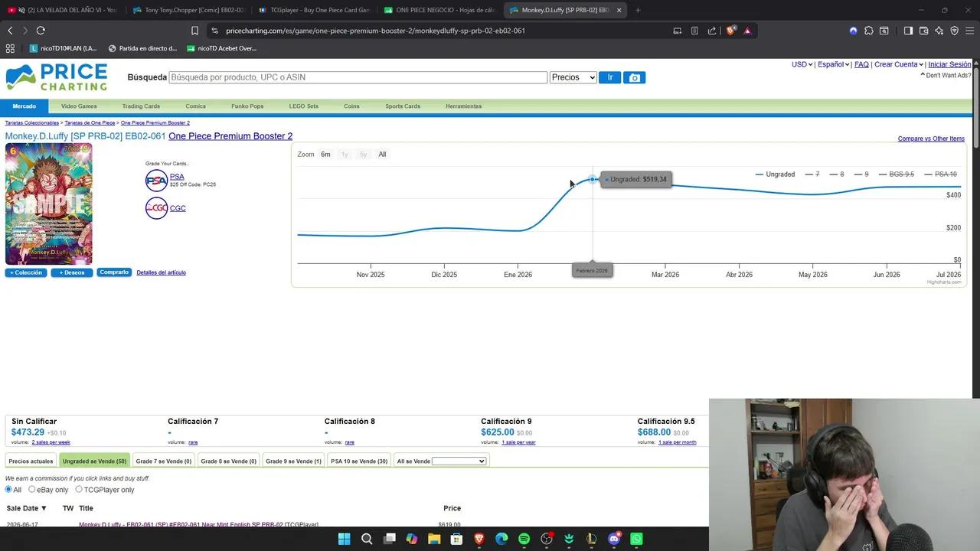Open the CGC grading logo
The image size is (980, 551).
156,208
